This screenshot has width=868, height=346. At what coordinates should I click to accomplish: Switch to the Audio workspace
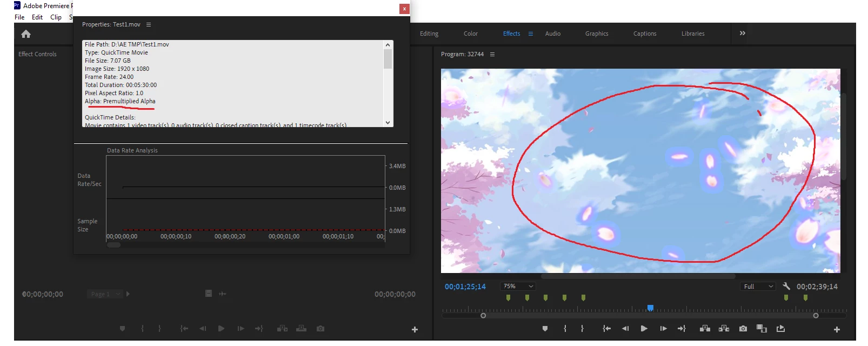(x=552, y=34)
